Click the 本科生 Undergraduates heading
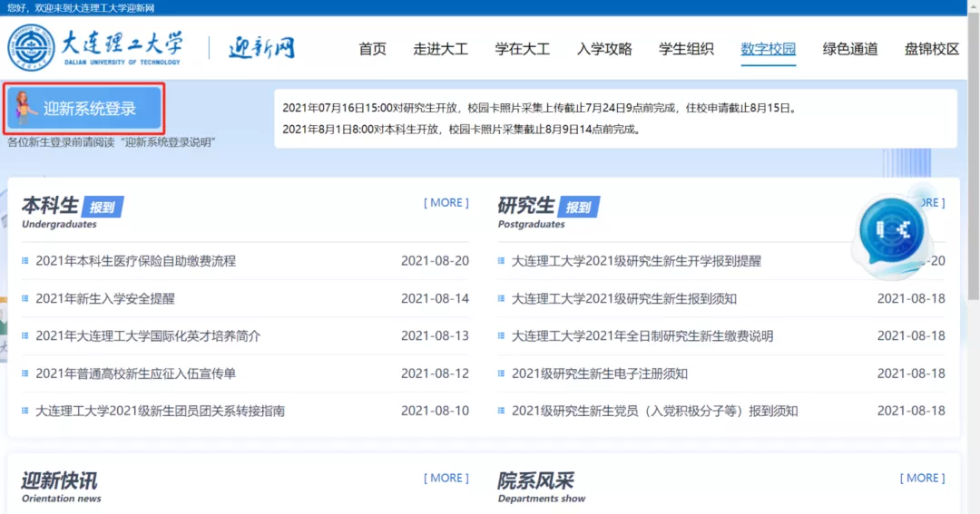This screenshot has height=514, width=980. point(51,212)
